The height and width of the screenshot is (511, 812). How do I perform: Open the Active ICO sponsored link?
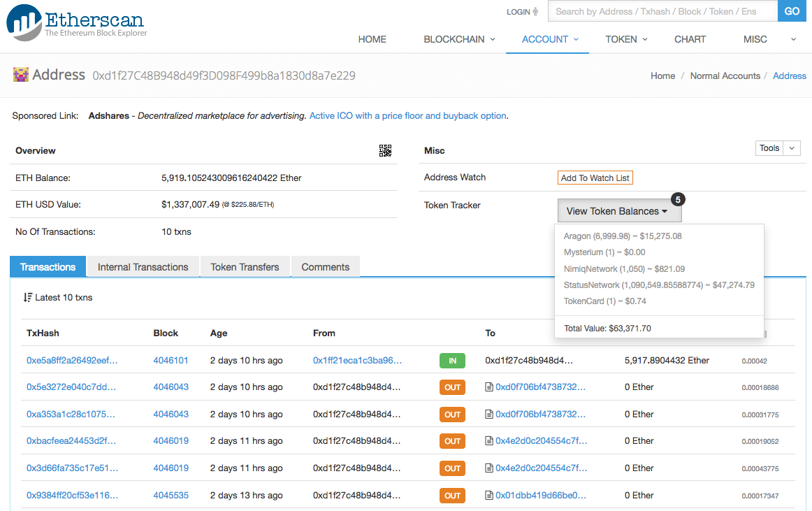tap(408, 115)
